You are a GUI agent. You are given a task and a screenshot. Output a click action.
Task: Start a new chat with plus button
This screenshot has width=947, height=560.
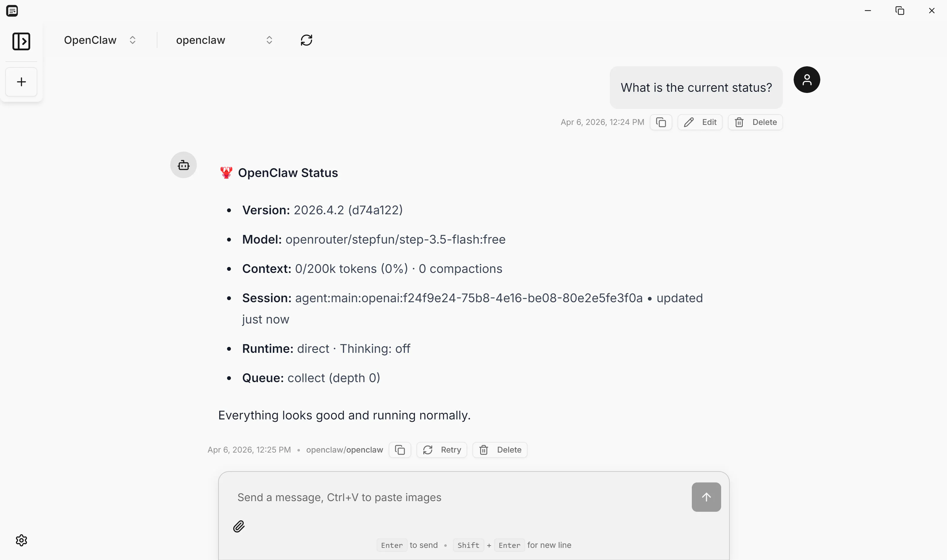click(21, 82)
